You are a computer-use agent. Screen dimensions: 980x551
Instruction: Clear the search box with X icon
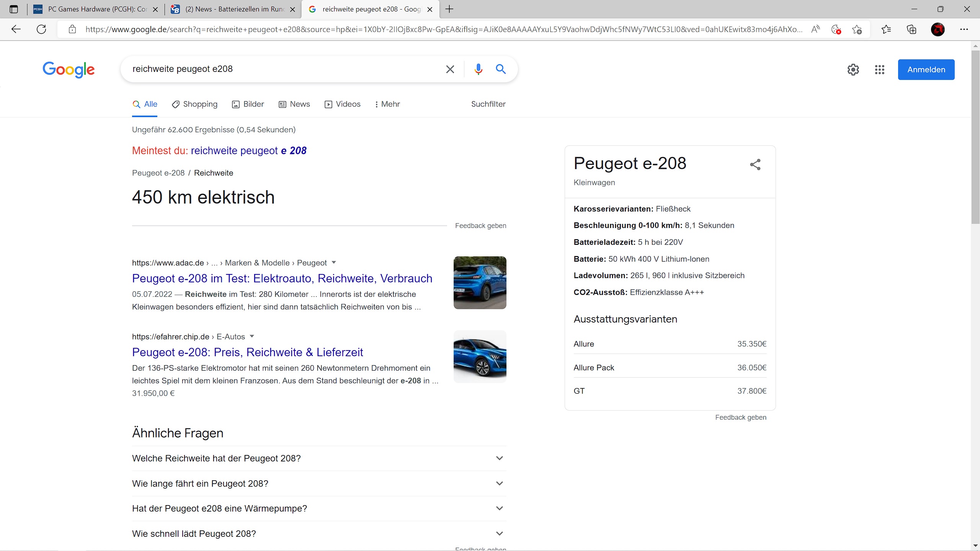click(x=450, y=69)
